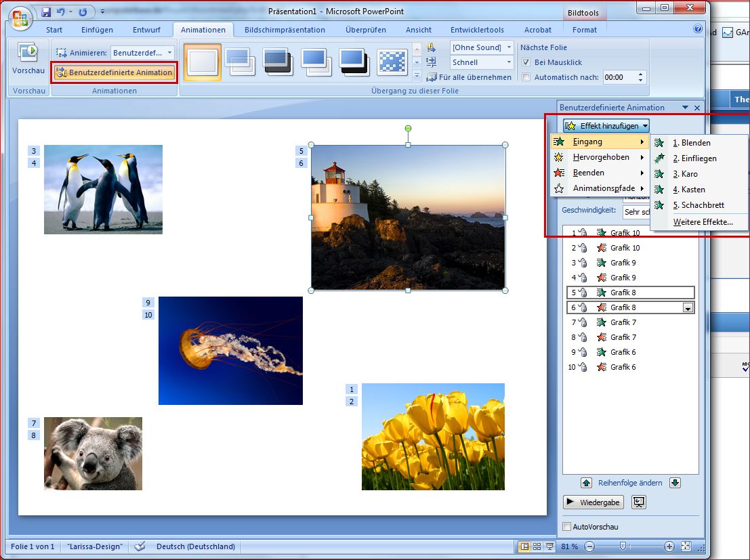Open the Entwurf ribbon tab
The width and height of the screenshot is (750, 560).
point(146,30)
